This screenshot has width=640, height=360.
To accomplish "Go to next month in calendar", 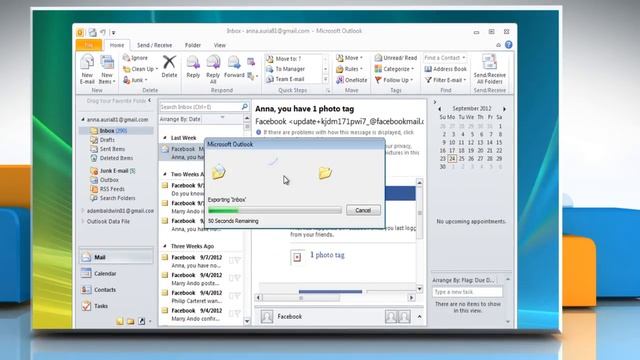I will pyautogui.click(x=504, y=109).
